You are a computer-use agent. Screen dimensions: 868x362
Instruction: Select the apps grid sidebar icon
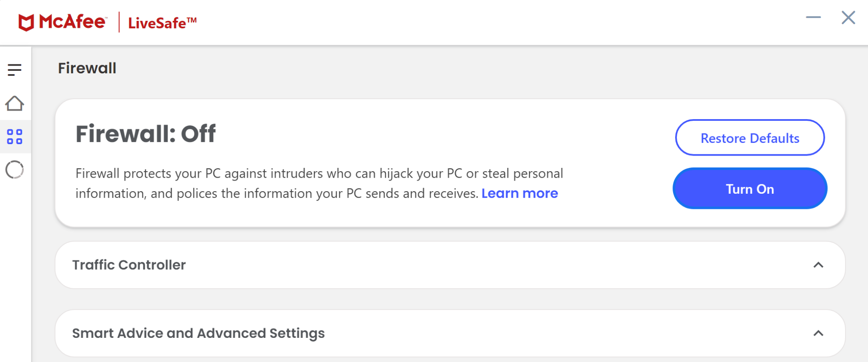click(14, 136)
